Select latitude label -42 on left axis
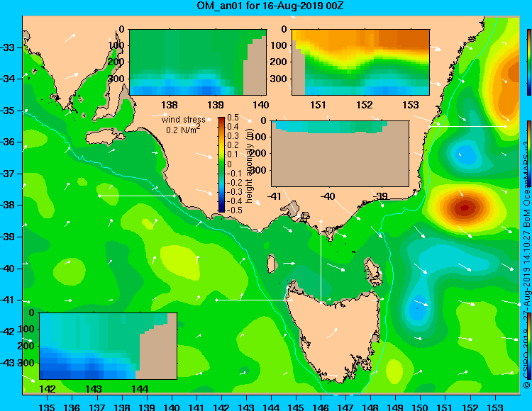532x411 pixels. 8,332
